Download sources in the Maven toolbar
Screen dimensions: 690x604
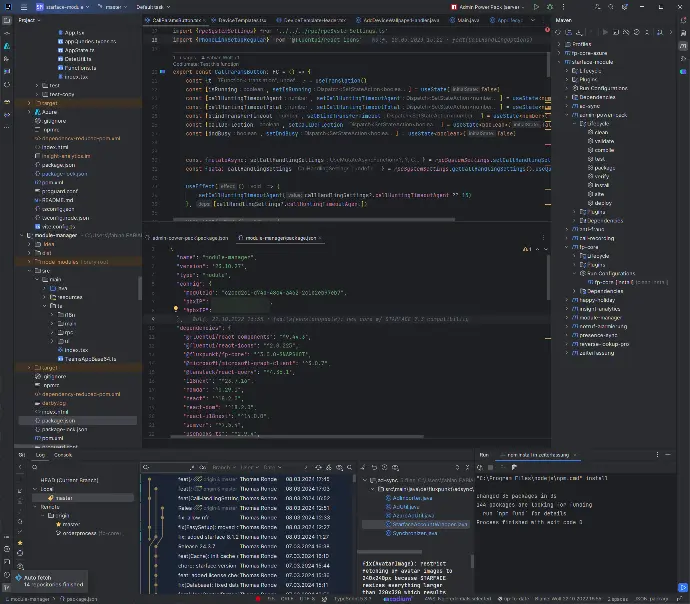[579, 32]
